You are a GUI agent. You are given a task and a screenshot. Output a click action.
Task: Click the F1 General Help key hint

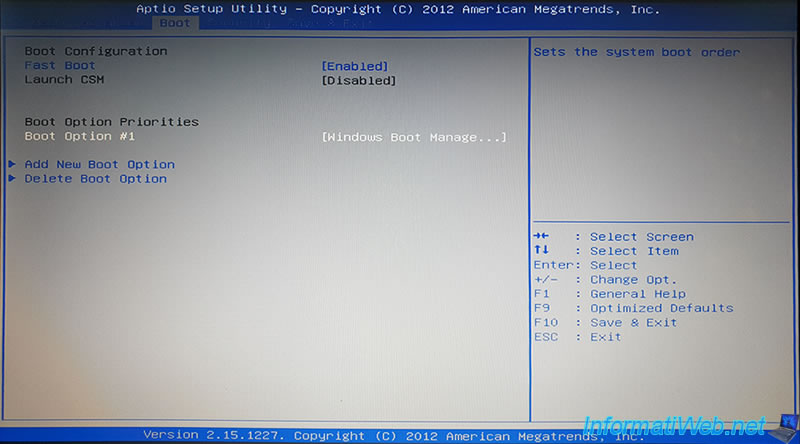pos(609,294)
